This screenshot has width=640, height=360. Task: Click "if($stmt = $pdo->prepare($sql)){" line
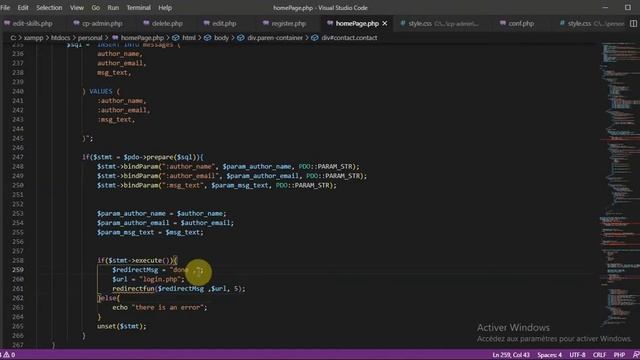[x=142, y=157]
